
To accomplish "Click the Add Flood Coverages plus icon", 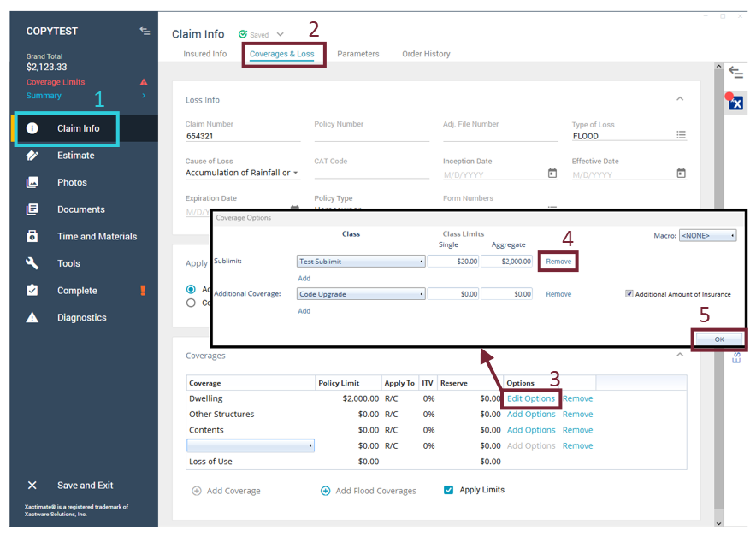I will tap(326, 491).
